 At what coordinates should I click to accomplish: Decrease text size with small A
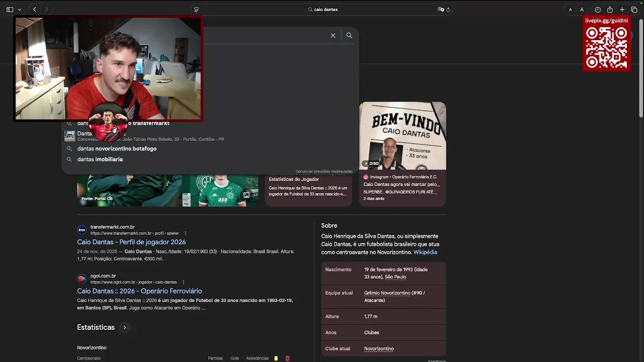(x=570, y=10)
